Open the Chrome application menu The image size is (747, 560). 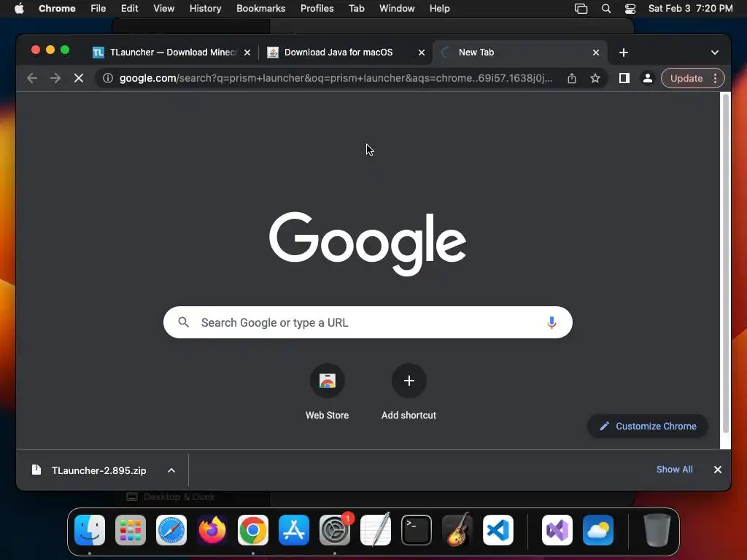pyautogui.click(x=57, y=9)
